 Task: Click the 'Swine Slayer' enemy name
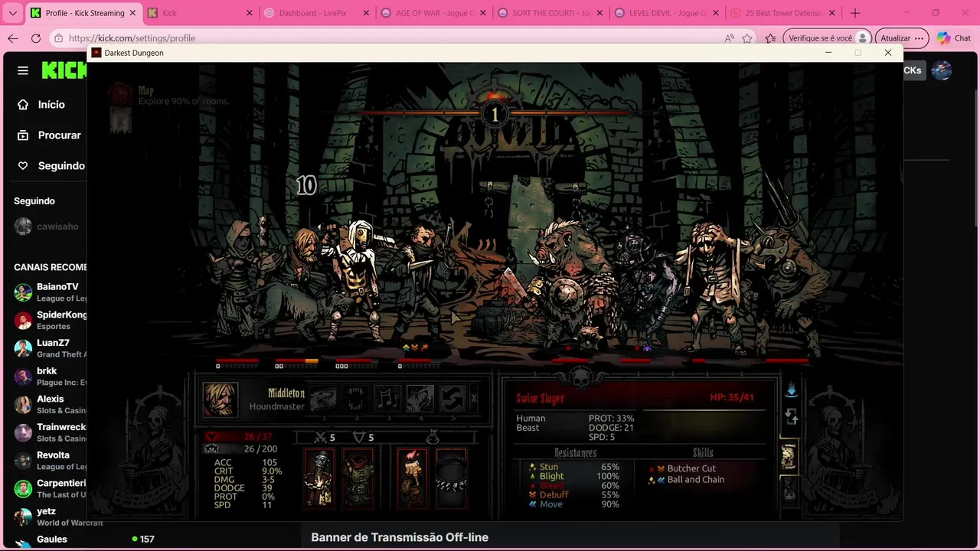(x=540, y=398)
